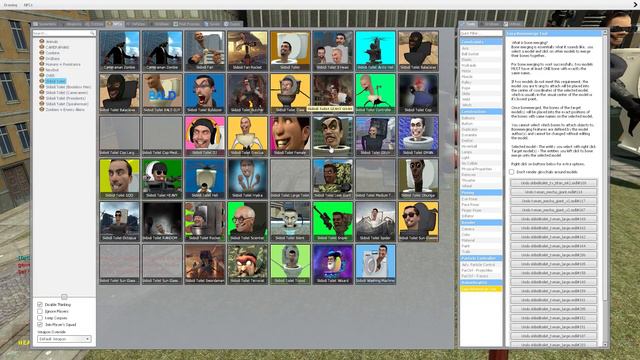Spawn Skibidi Toilet Octopus NPC
This screenshot has height=360, width=640.
click(x=119, y=221)
